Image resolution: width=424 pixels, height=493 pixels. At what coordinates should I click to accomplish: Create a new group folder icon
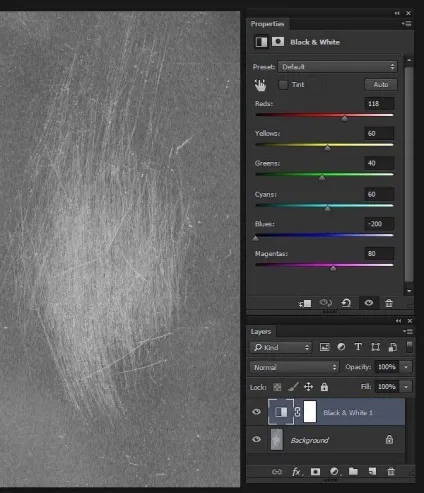pos(353,471)
